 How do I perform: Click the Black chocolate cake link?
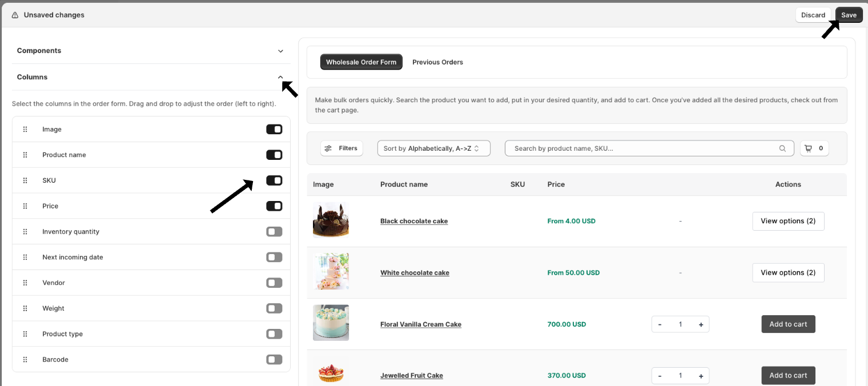pos(414,222)
